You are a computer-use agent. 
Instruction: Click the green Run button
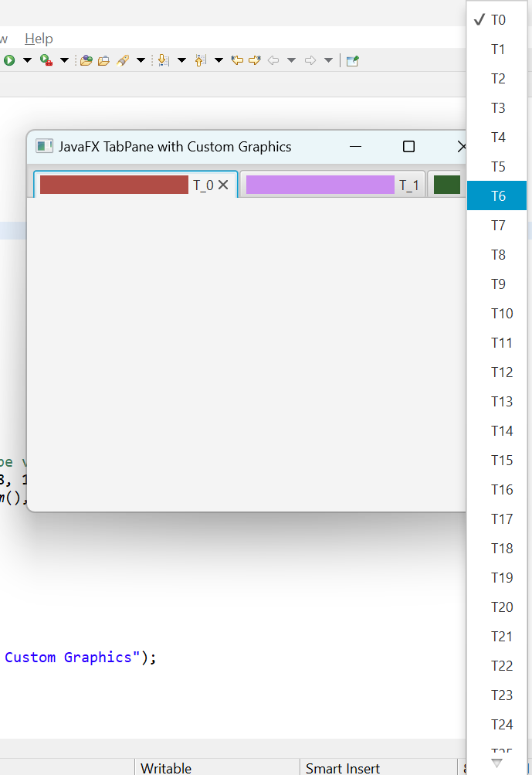click(x=9, y=60)
